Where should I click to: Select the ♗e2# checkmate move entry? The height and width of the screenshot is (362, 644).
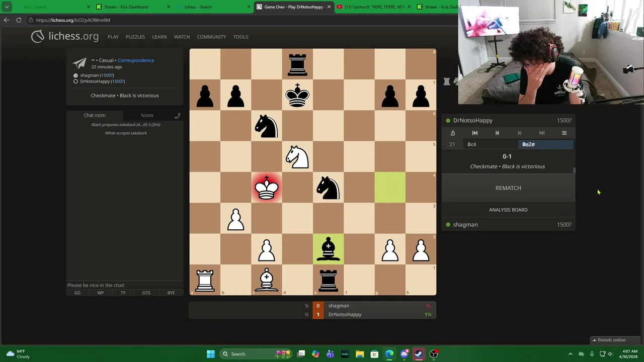545,144
